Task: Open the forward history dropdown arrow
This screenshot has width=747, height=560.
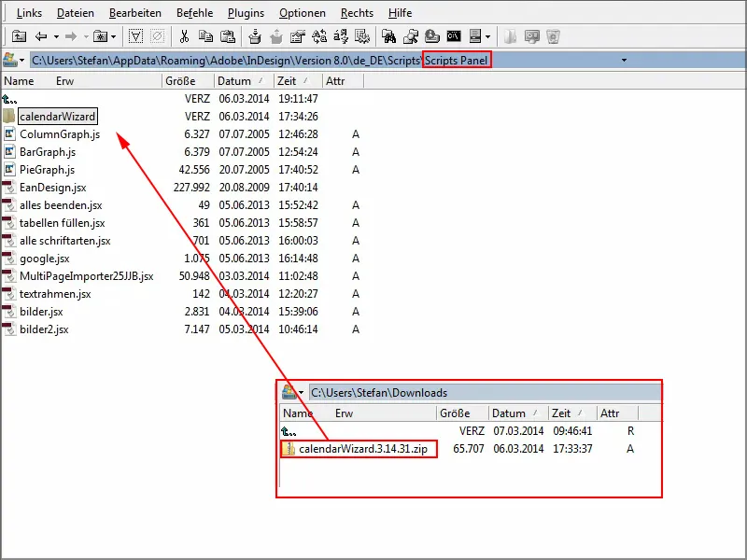Action: pos(86,36)
